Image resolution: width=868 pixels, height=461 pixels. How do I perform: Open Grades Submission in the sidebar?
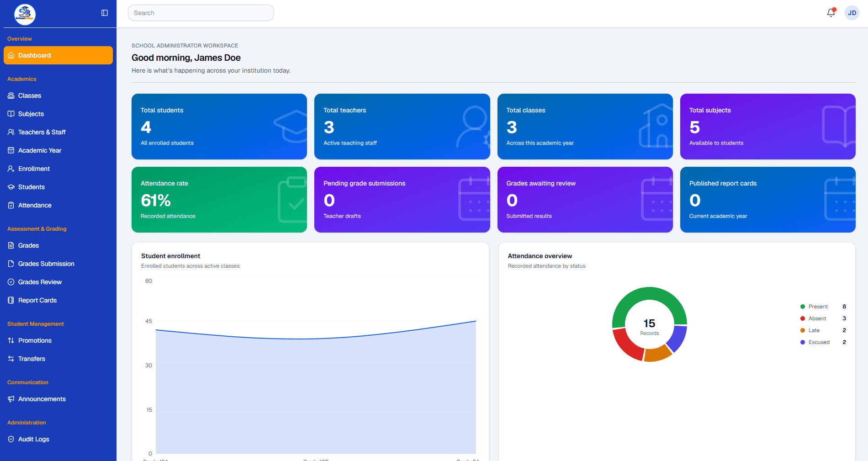point(58,264)
